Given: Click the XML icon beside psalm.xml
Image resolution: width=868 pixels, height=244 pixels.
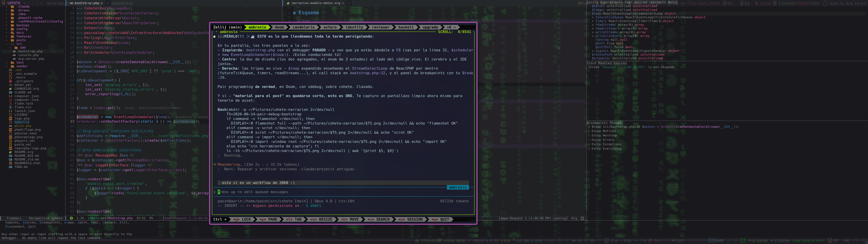Looking at the screenshot, I should point(11,145).
